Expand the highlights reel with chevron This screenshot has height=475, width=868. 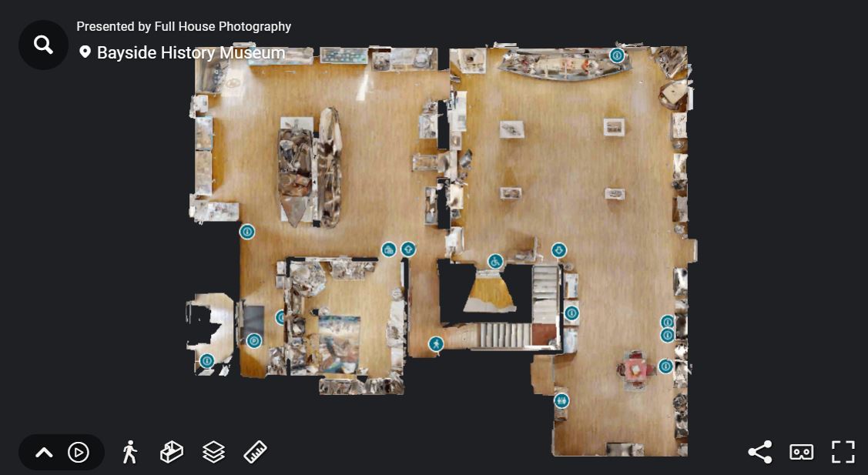click(x=45, y=453)
